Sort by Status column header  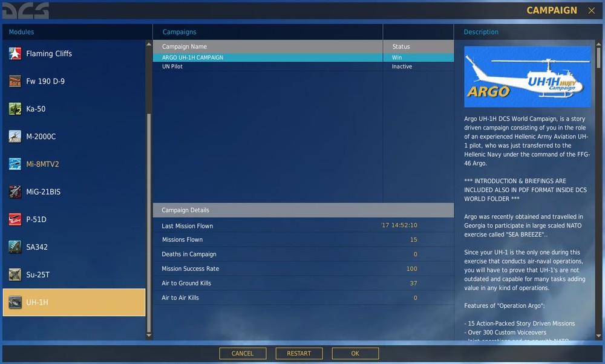pyautogui.click(x=418, y=47)
